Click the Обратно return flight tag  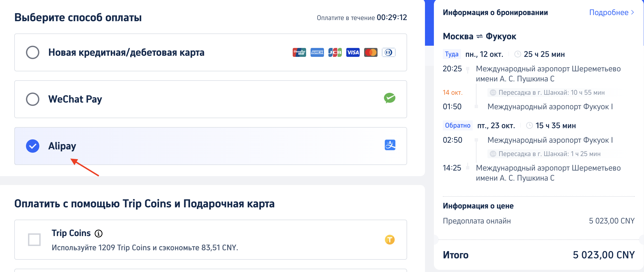point(458,125)
